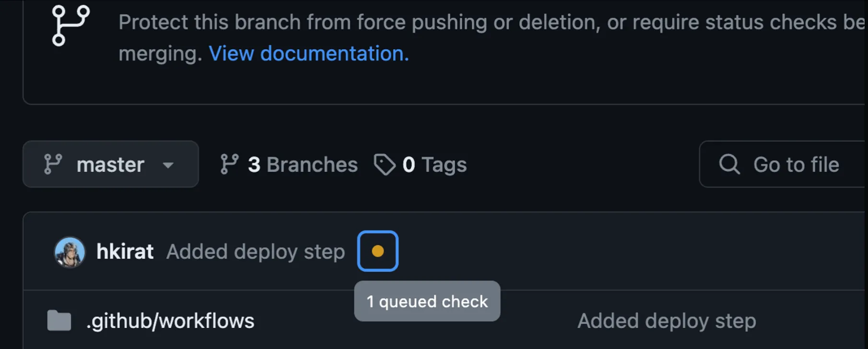Open the .github/workflows folder
The width and height of the screenshot is (868, 349).
point(170,321)
